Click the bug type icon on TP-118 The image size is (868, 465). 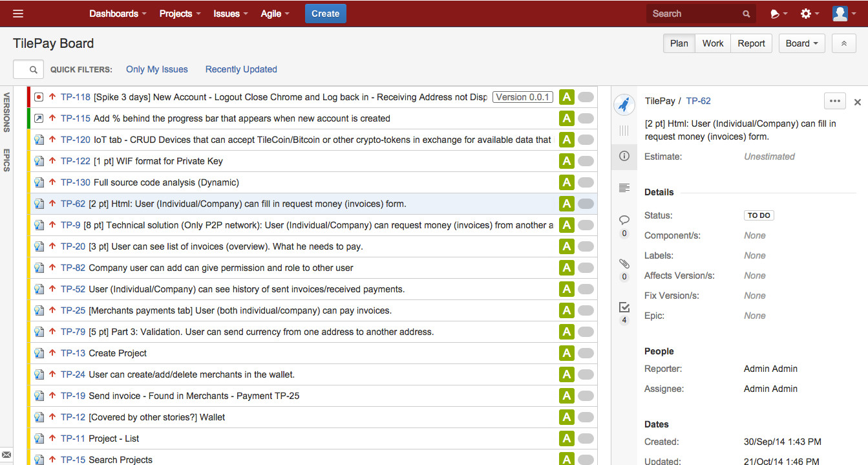(x=39, y=97)
